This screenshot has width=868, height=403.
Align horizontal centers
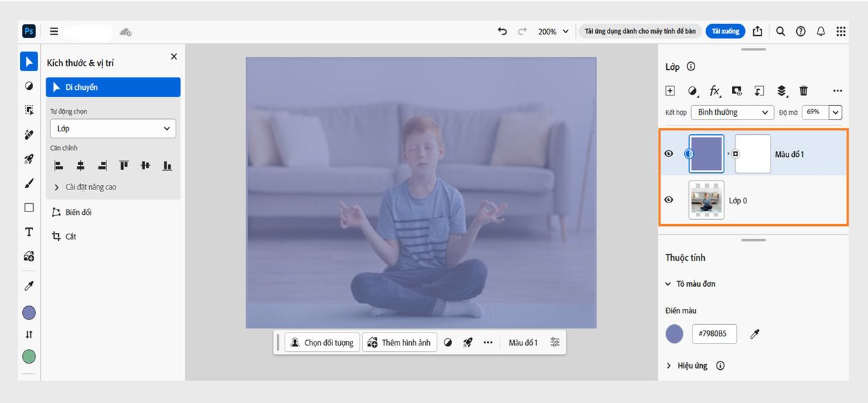click(x=81, y=165)
